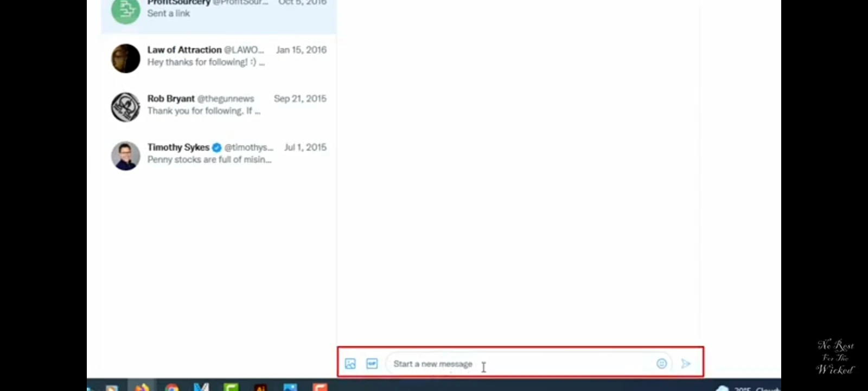The height and width of the screenshot is (391, 868).
Task: Open Law of Attraction profile avatar
Action: pyautogui.click(x=125, y=58)
